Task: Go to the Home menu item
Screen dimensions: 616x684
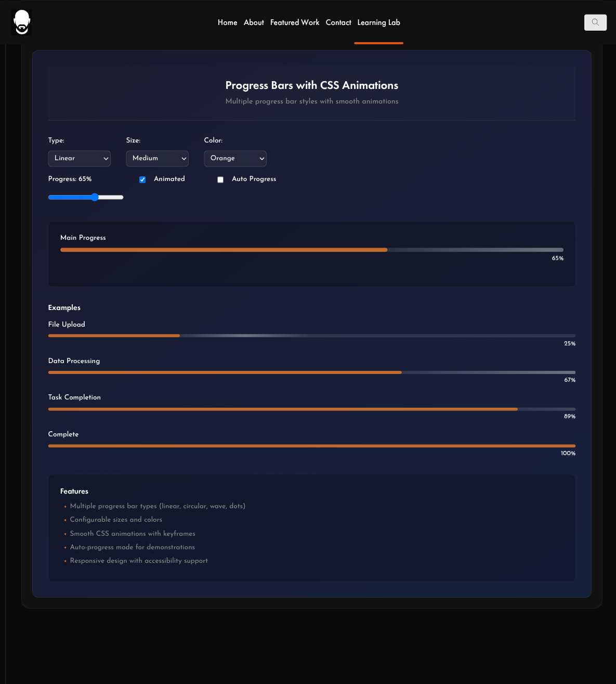Action: [x=227, y=22]
